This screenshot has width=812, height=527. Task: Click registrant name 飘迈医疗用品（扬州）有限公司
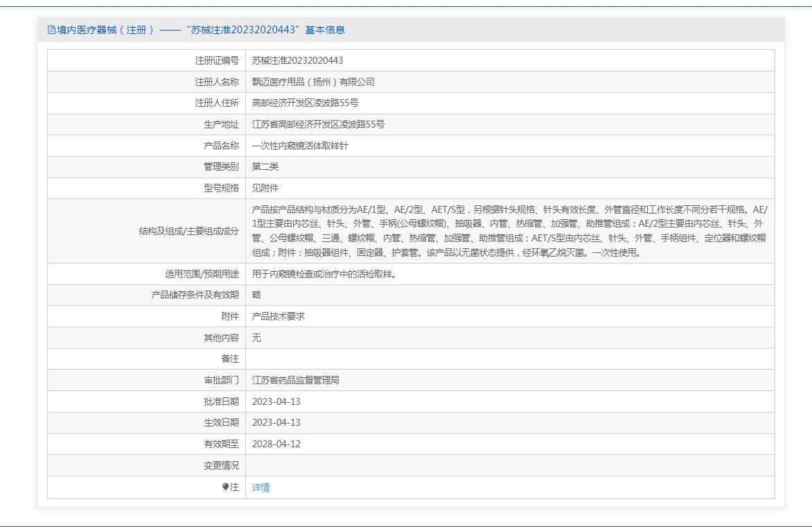tap(313, 82)
